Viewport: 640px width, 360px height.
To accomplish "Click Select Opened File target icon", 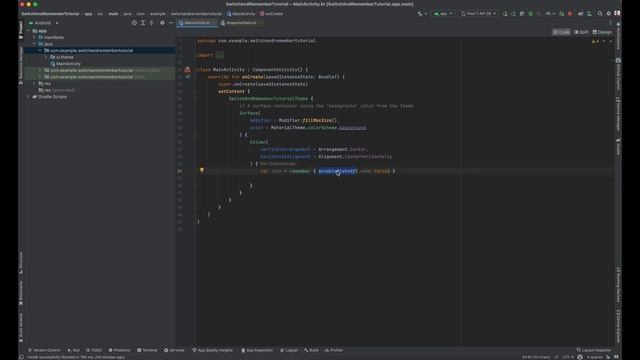I will pos(134,23).
